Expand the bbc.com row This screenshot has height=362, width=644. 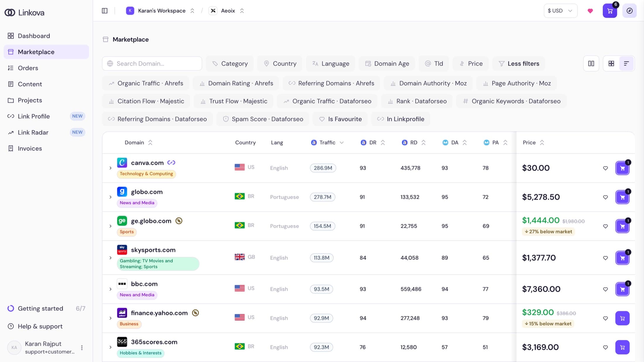(x=110, y=289)
